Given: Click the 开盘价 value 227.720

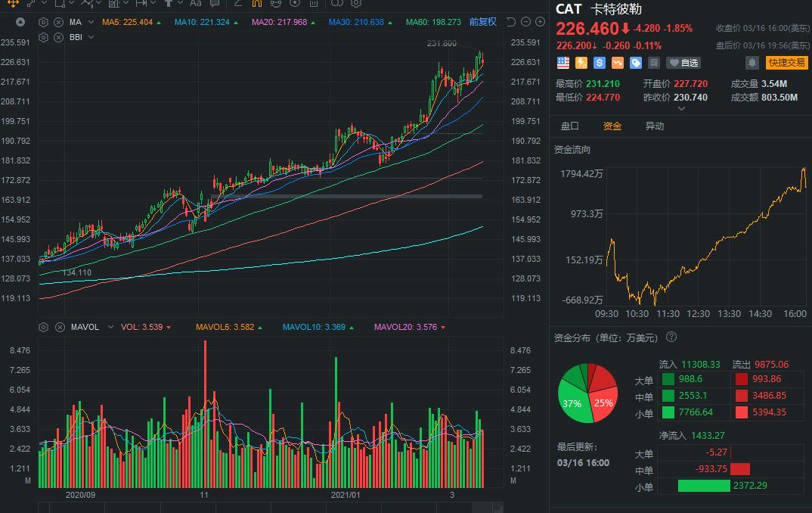Looking at the screenshot, I should pos(691,83).
